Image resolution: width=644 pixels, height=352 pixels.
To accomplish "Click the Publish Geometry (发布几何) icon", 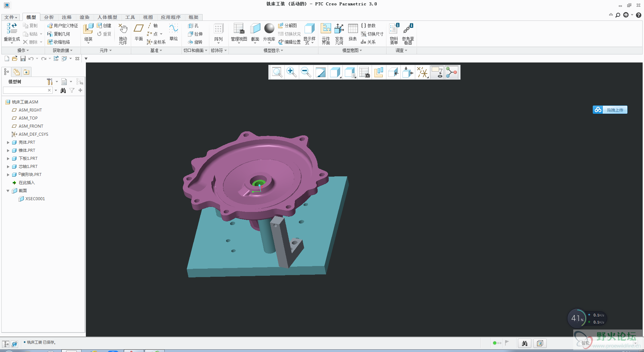I will pos(339,29).
